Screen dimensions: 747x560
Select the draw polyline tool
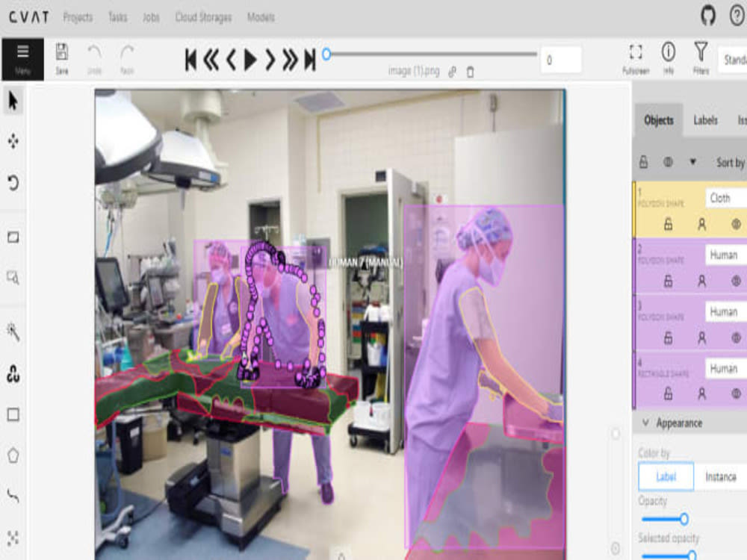pyautogui.click(x=13, y=497)
